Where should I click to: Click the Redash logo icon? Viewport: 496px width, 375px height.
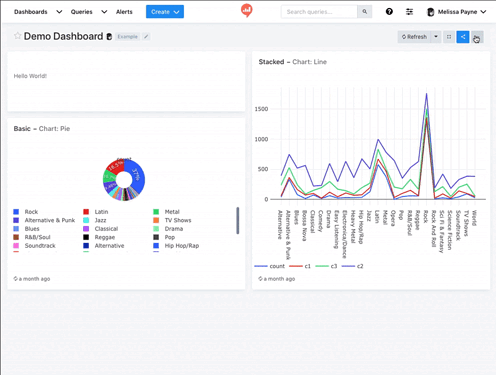pyautogui.click(x=247, y=11)
